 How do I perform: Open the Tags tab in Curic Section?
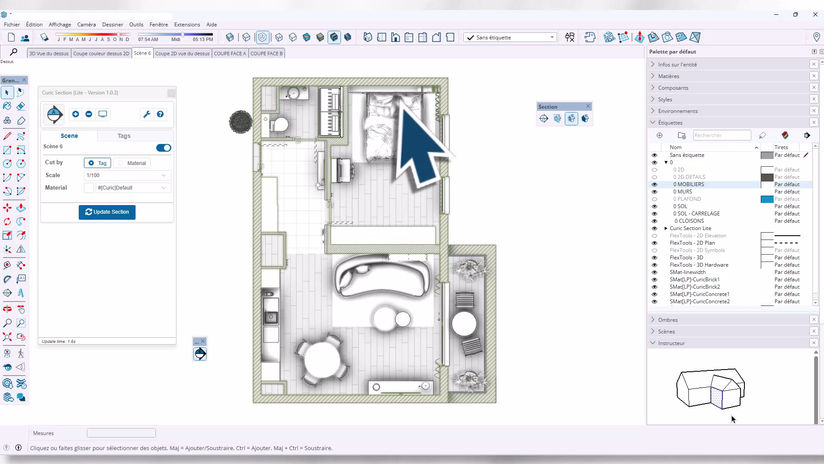pos(124,136)
